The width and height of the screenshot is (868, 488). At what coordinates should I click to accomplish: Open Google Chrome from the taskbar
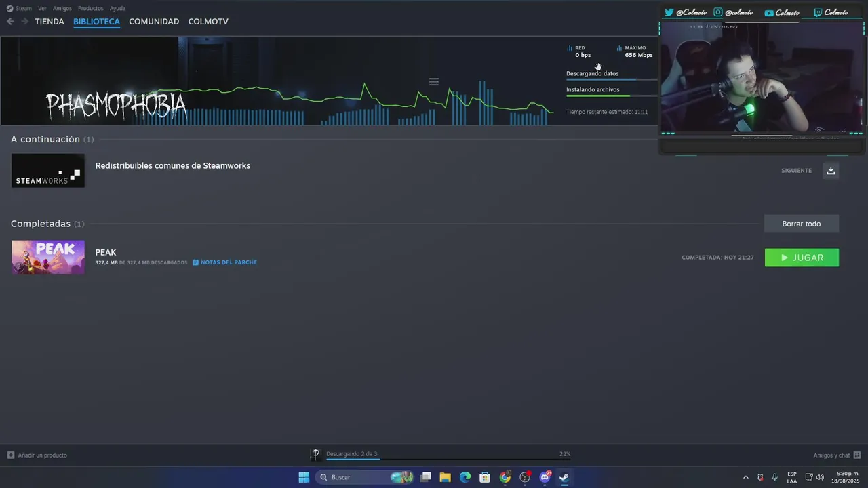pyautogui.click(x=505, y=477)
